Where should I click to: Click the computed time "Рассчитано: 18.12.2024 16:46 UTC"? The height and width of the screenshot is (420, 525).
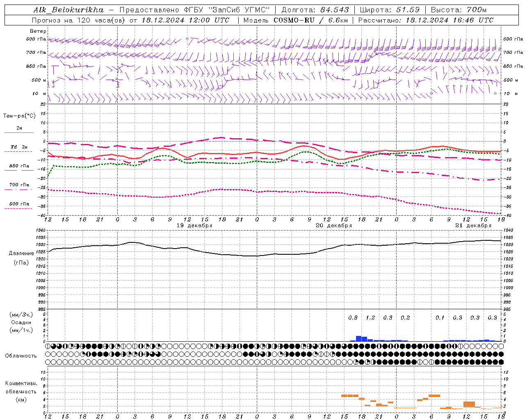[x=426, y=20]
